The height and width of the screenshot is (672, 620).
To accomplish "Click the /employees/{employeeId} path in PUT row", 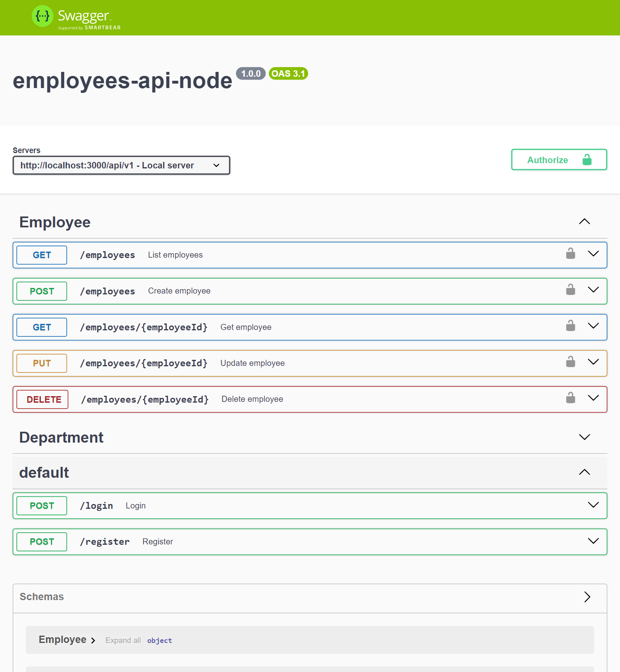I will pyautogui.click(x=144, y=363).
